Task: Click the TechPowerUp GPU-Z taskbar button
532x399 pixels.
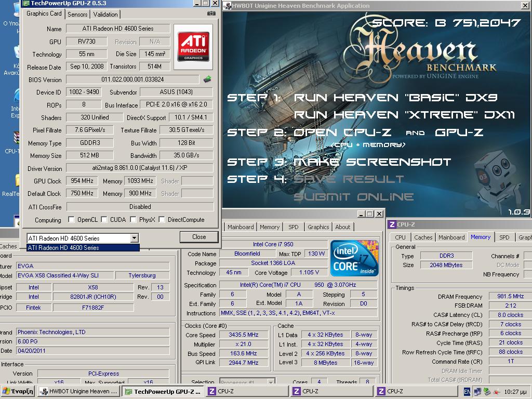Action: pyautogui.click(x=163, y=391)
